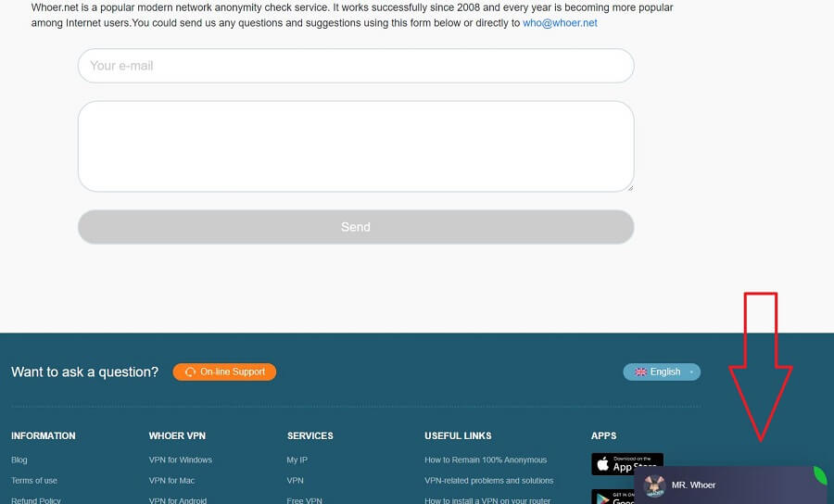
Task: Click the headset icon in On-line Support
Action: tap(190, 372)
